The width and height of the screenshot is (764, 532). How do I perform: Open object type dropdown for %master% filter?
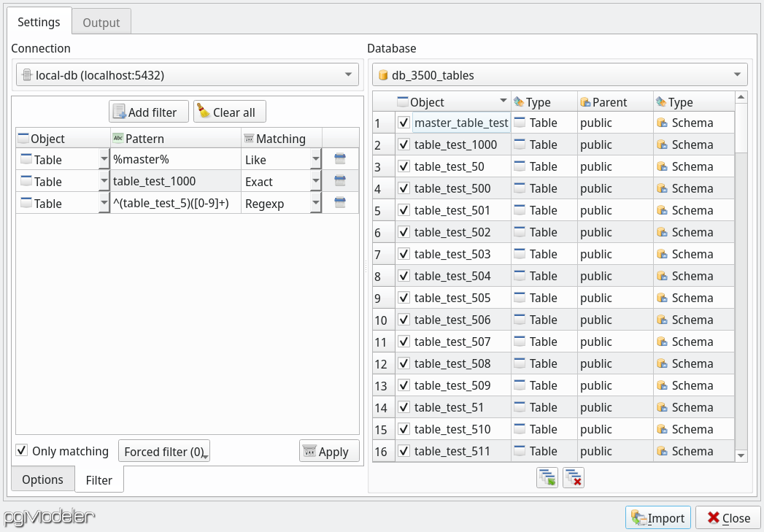coord(104,159)
